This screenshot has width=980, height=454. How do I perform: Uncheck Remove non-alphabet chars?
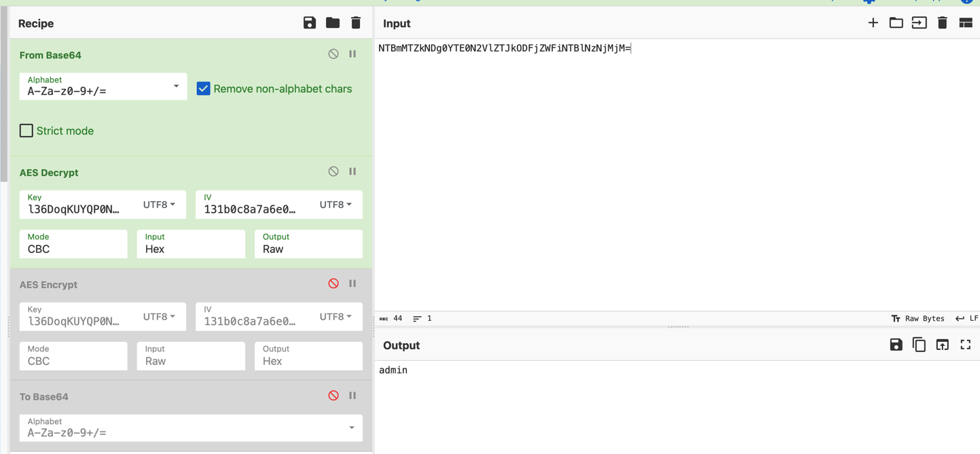(x=203, y=89)
